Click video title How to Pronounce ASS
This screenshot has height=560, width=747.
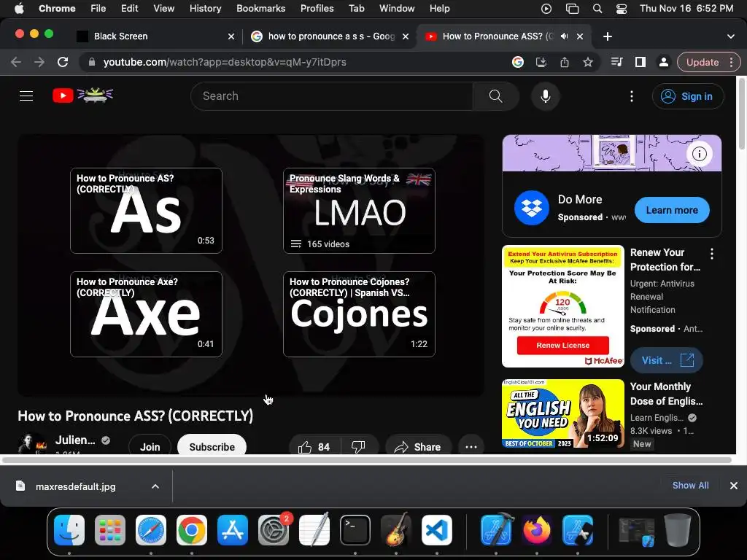point(135,416)
